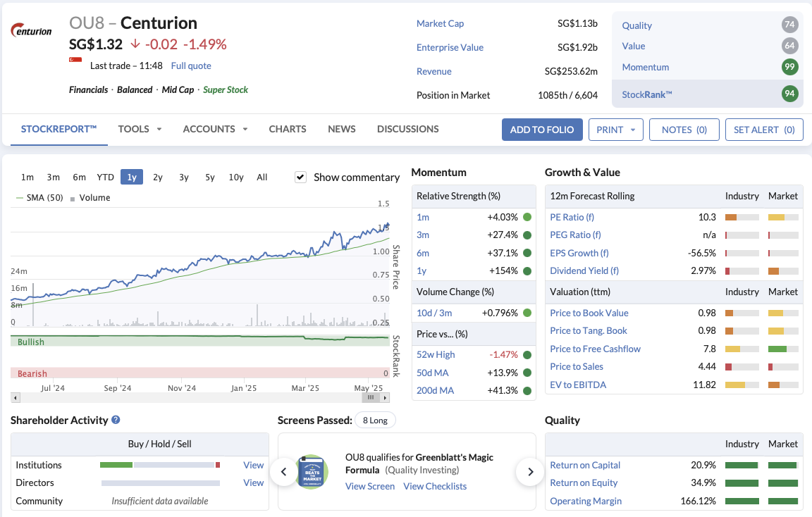This screenshot has height=517, width=812.
Task: Switch to the NEWS tab
Action: [x=342, y=129]
